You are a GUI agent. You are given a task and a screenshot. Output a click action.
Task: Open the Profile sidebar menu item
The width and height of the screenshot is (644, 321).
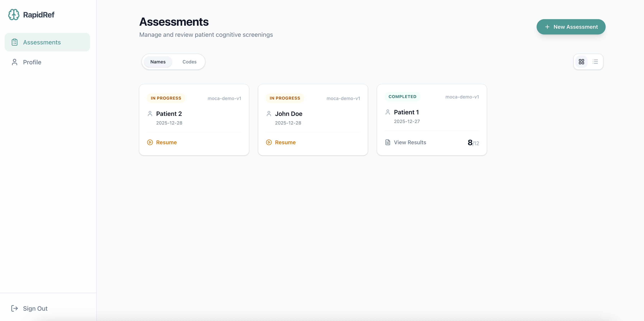[x=32, y=62]
